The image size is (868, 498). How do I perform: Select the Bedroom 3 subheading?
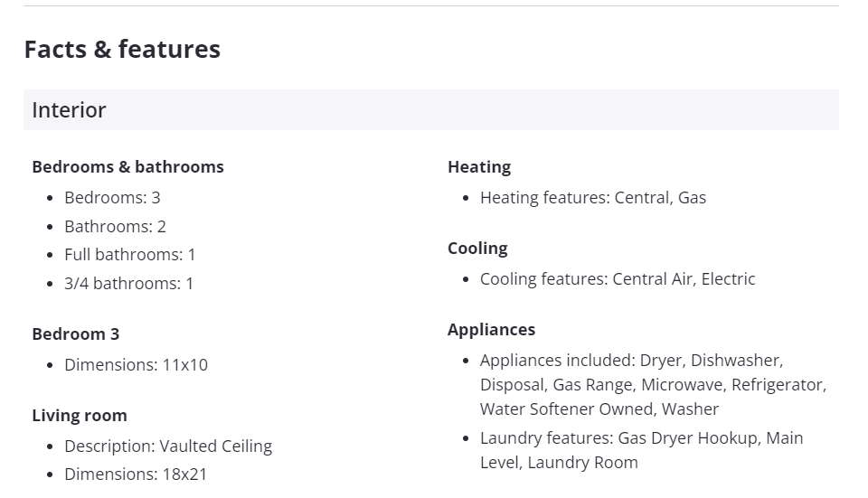(x=75, y=334)
